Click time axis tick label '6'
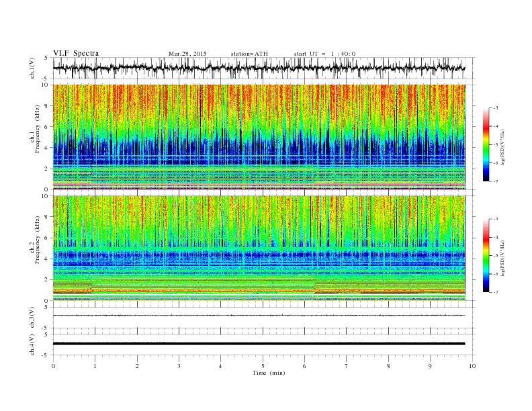 [304, 366]
